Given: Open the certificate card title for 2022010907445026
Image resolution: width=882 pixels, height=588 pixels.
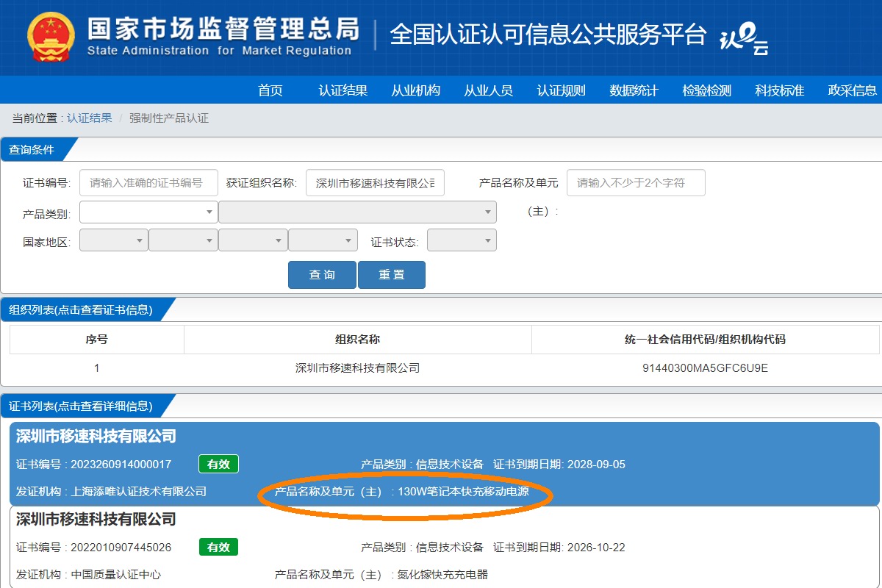Looking at the screenshot, I should click(96, 520).
